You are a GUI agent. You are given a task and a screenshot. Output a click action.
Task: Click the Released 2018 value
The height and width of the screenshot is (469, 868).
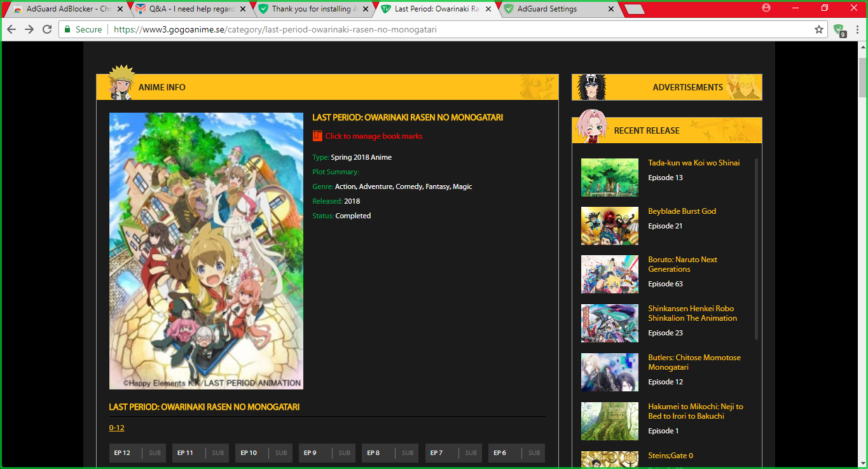pyautogui.click(x=352, y=201)
